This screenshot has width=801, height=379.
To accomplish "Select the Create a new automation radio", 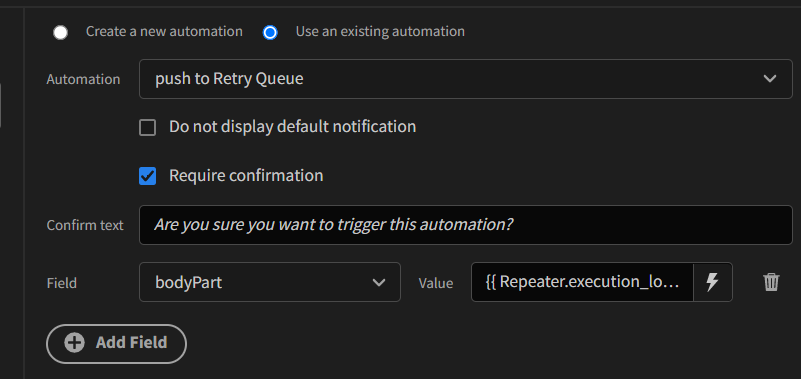I will (x=60, y=33).
